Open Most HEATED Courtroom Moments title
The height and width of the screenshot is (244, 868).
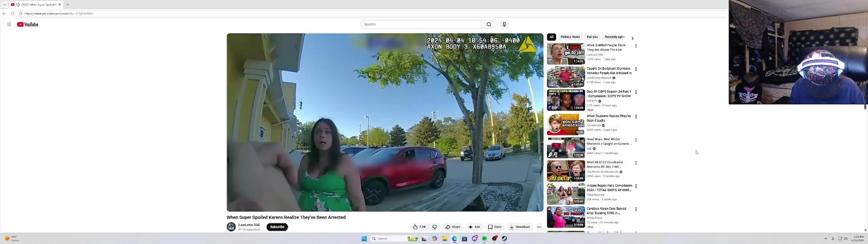pos(605,165)
